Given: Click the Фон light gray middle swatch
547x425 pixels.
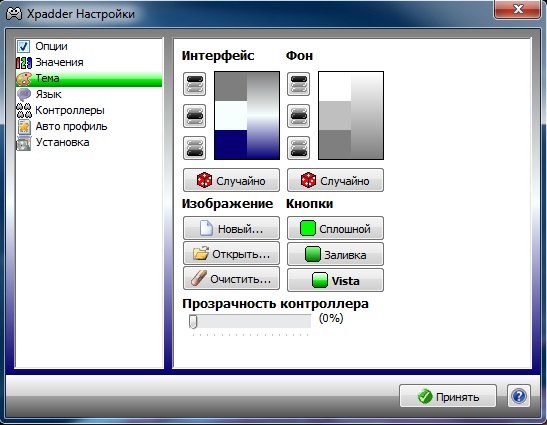Looking at the screenshot, I should coord(335,115).
